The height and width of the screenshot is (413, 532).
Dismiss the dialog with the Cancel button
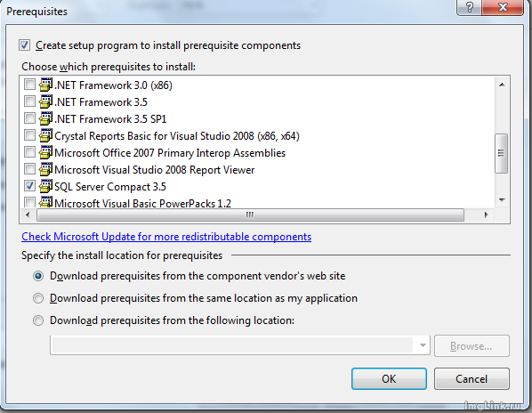pos(472,378)
